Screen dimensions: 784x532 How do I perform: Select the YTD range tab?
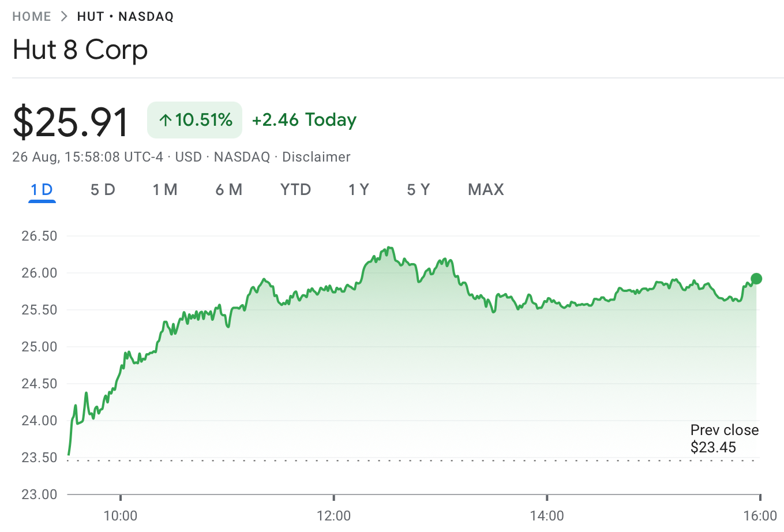[x=295, y=190]
